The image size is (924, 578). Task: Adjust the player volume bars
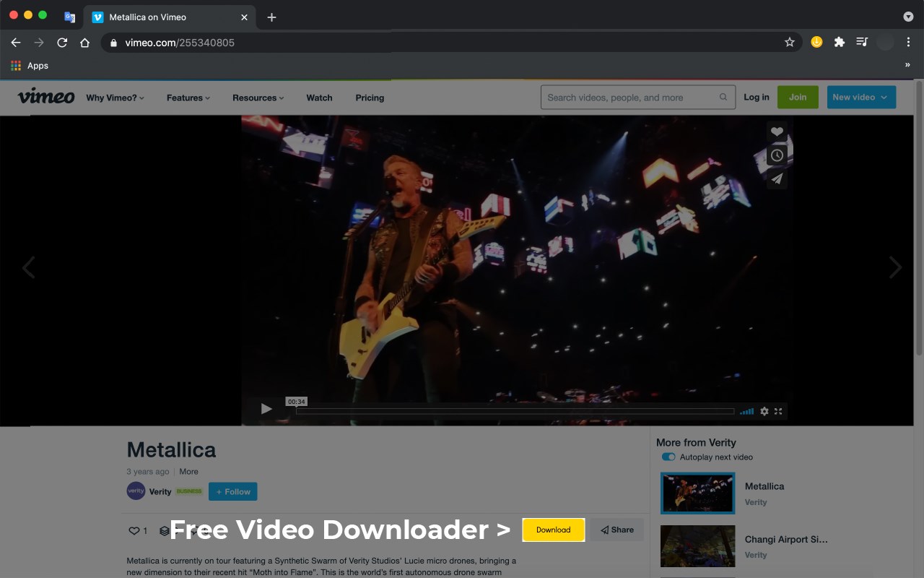(747, 411)
